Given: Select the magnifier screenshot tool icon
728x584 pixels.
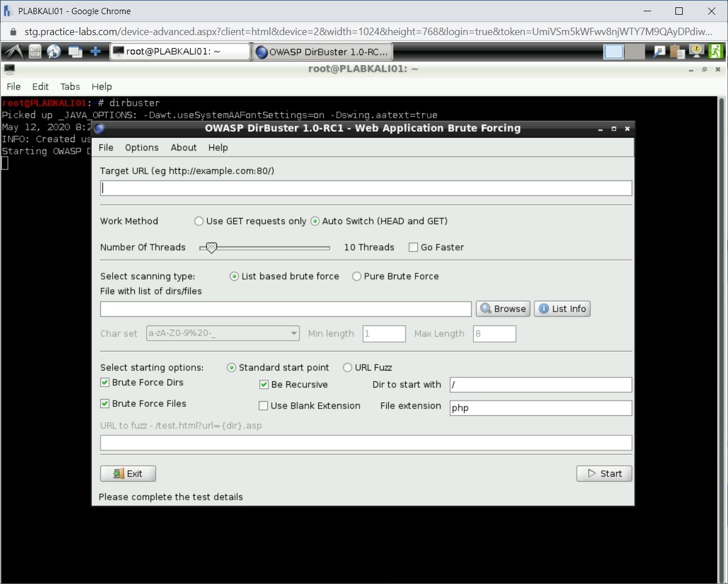Looking at the screenshot, I should point(658,51).
